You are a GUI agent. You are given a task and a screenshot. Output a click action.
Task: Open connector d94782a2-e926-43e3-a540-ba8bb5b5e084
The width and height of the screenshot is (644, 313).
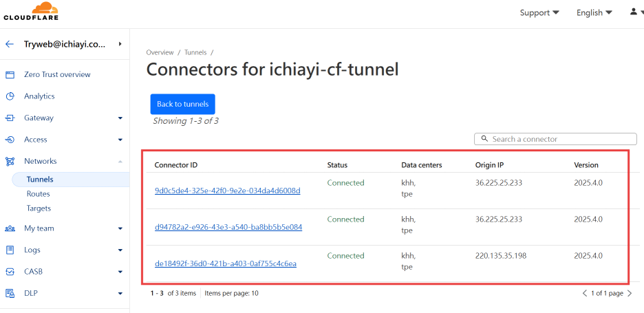pos(228,227)
